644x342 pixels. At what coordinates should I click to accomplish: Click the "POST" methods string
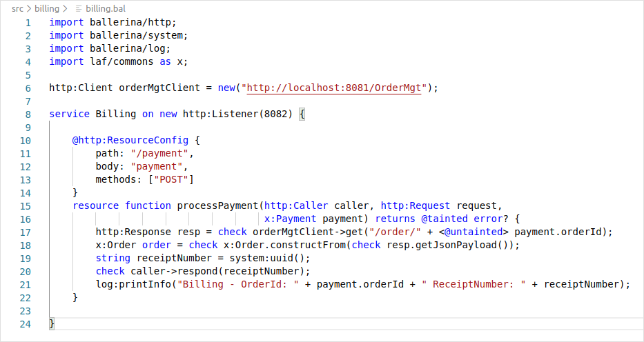pos(171,179)
